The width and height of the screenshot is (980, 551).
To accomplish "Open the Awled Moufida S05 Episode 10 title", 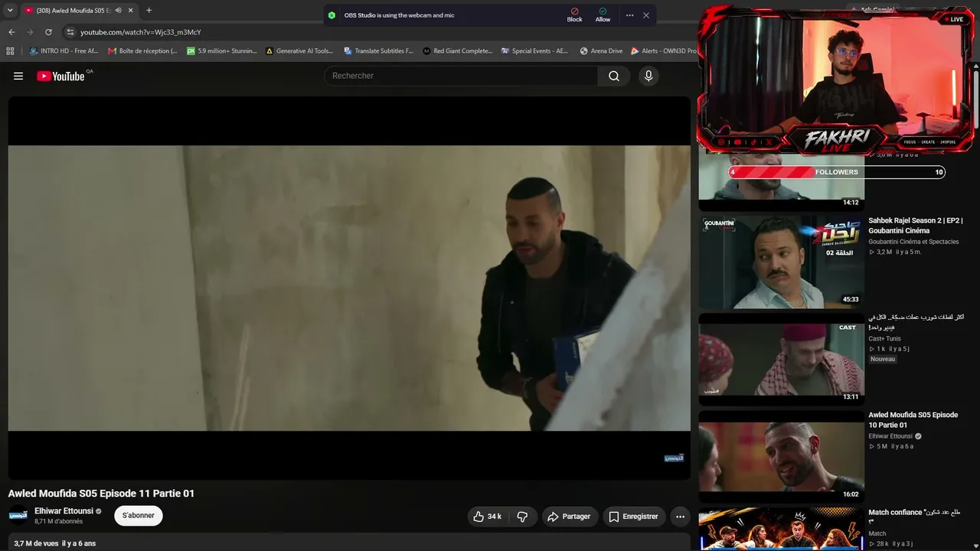I will [913, 420].
